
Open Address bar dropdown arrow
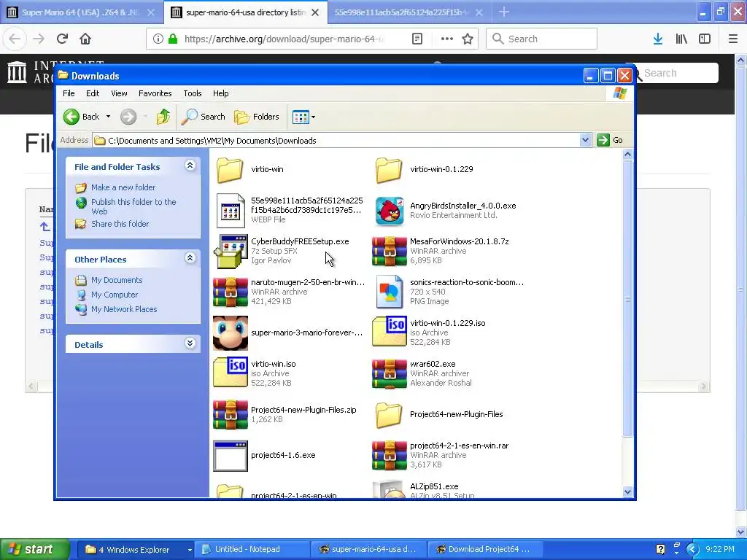pyautogui.click(x=586, y=140)
